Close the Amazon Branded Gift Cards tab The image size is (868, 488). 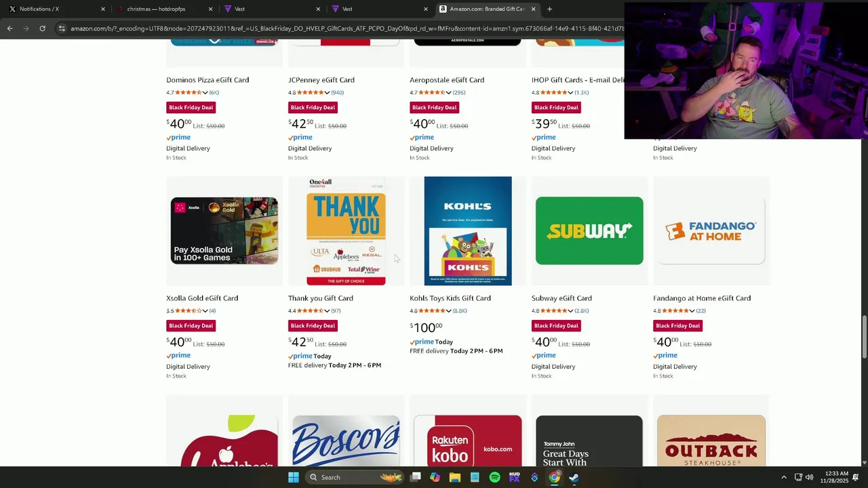click(x=533, y=9)
